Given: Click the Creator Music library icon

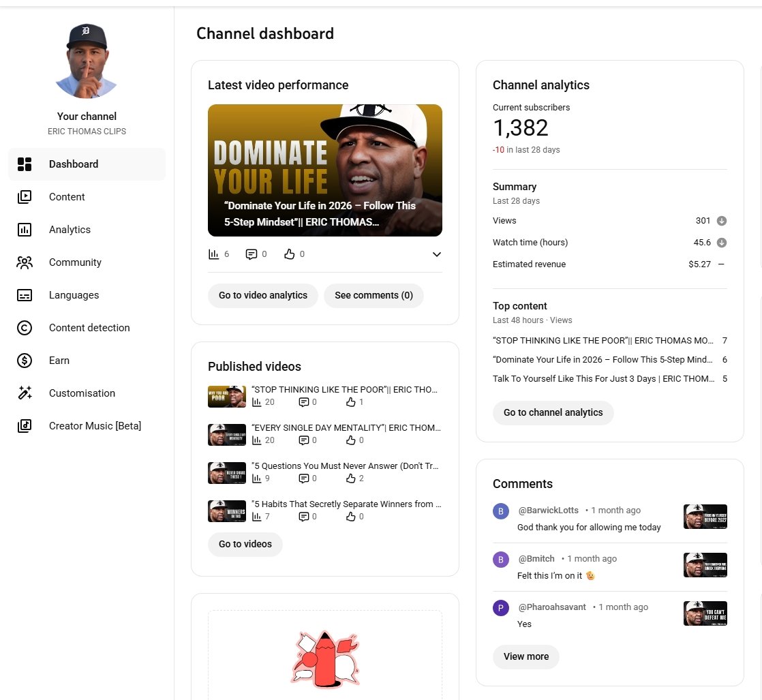Looking at the screenshot, I should click(25, 426).
